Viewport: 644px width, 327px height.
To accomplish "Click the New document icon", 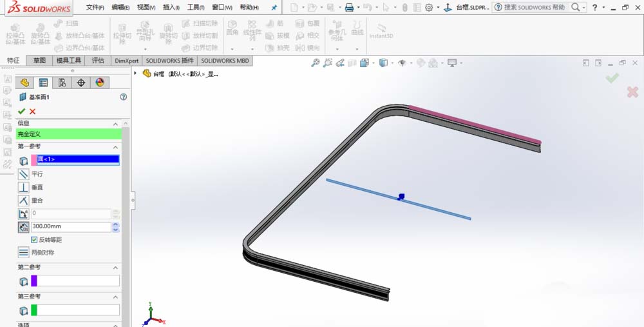I will 294,7.
